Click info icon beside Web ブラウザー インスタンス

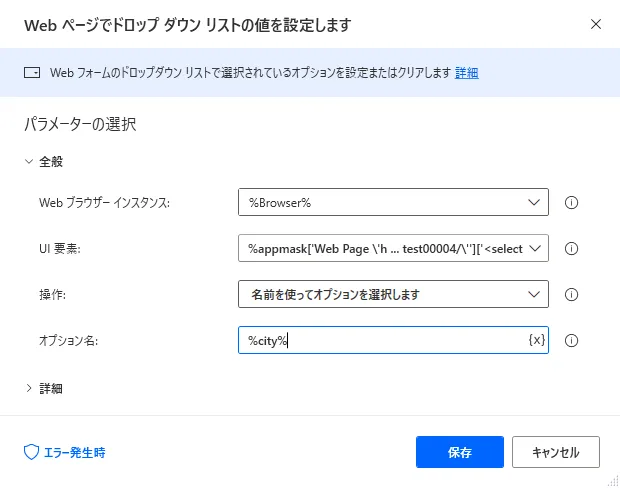[x=573, y=203]
